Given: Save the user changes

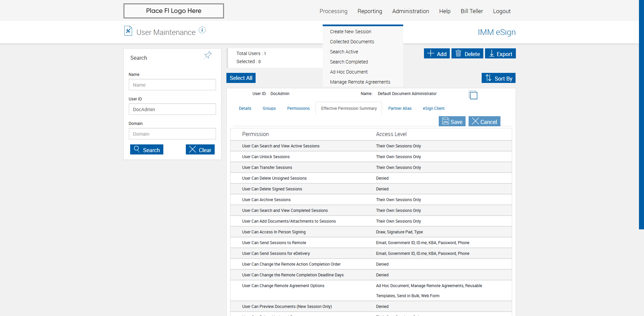Looking at the screenshot, I should [x=452, y=122].
